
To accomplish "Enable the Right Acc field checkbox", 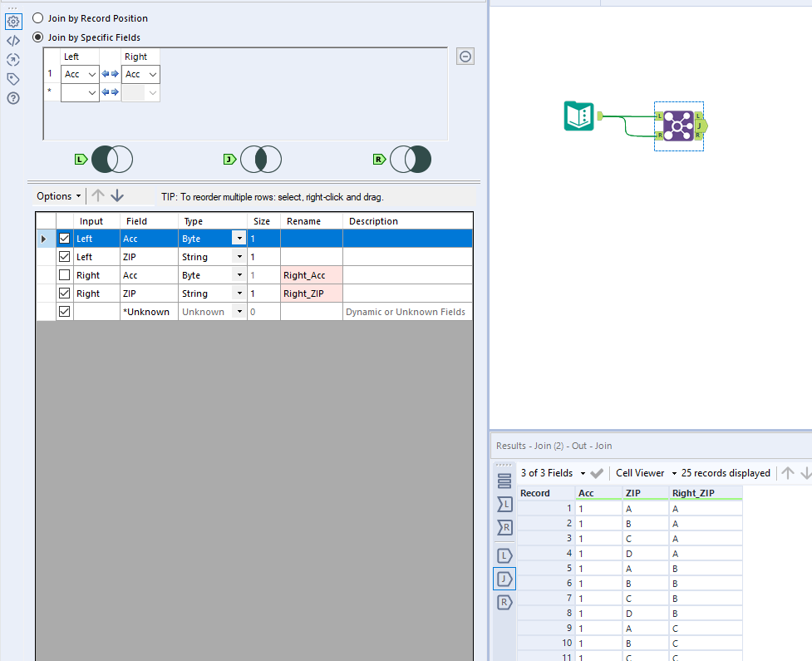I will point(64,275).
